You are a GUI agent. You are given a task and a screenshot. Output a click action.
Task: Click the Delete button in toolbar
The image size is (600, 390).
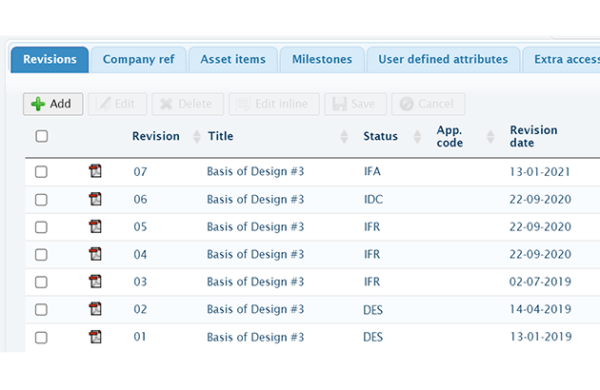(x=188, y=104)
